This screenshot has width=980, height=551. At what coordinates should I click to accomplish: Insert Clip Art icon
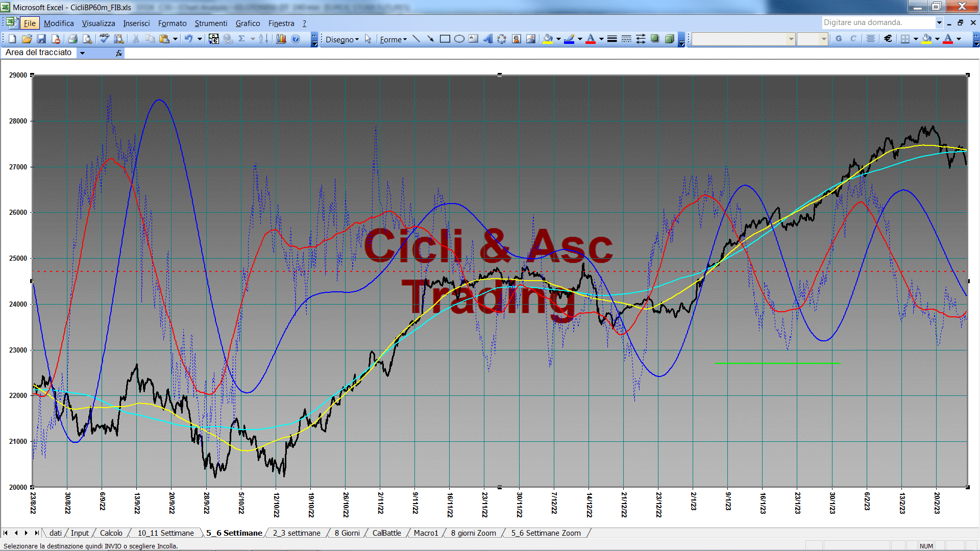[x=516, y=39]
